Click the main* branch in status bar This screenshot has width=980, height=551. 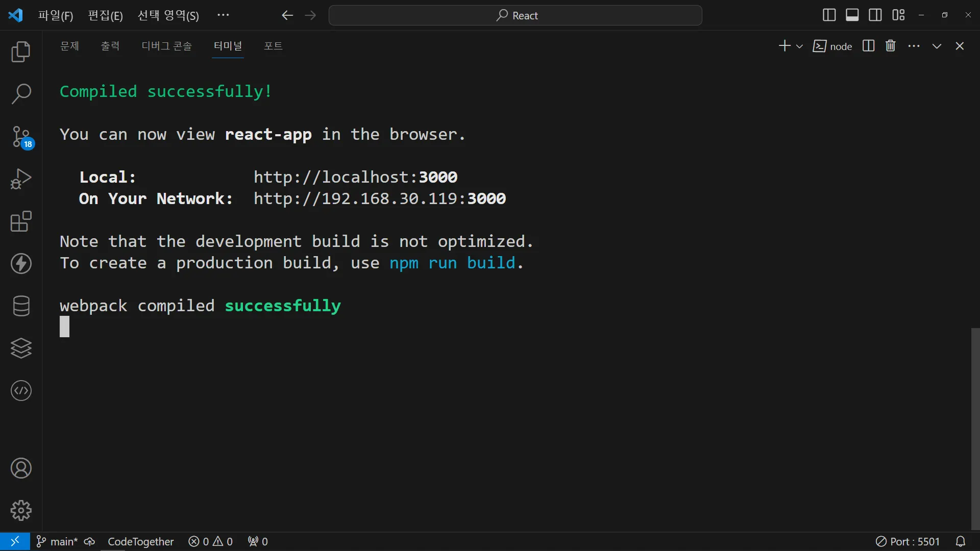pyautogui.click(x=58, y=541)
